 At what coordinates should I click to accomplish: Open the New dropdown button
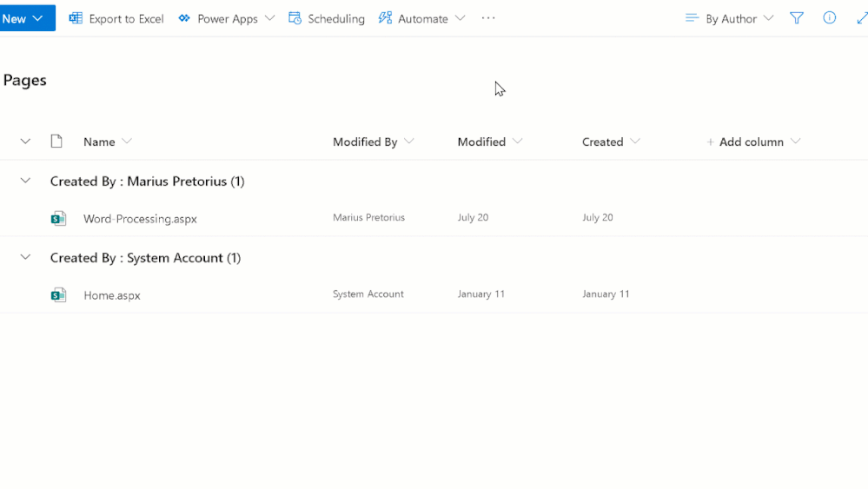pyautogui.click(x=27, y=18)
